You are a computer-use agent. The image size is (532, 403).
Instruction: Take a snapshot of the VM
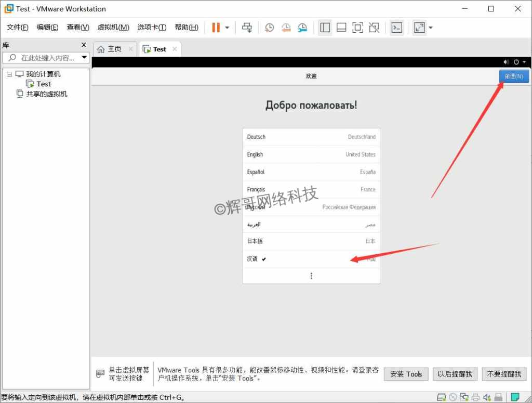coord(269,28)
